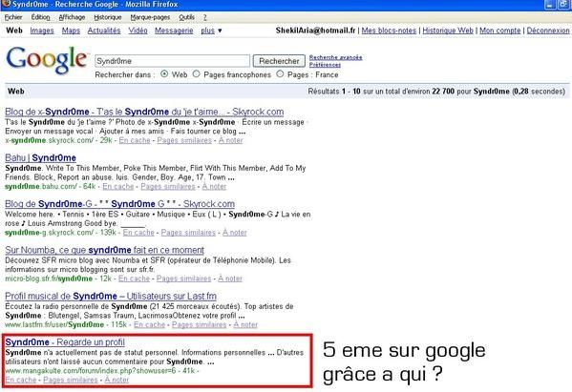
Task: Click the www.mangakulte.com green URL text
Action: (92, 371)
